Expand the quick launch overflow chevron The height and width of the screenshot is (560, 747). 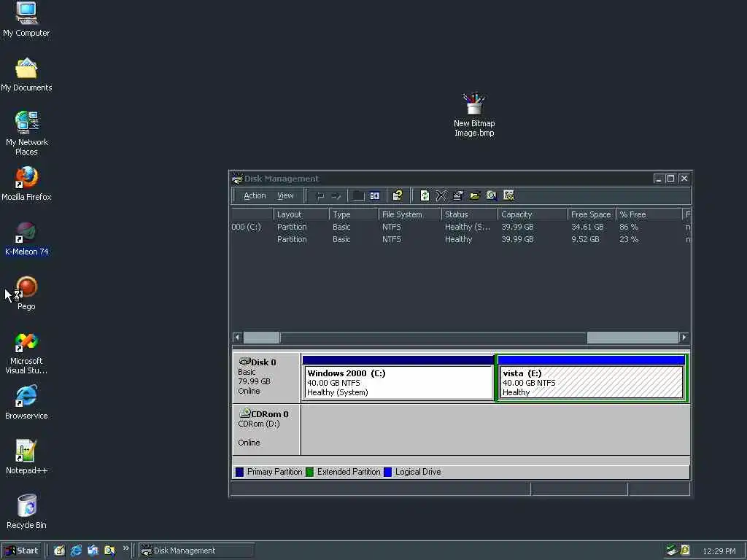(x=125, y=548)
